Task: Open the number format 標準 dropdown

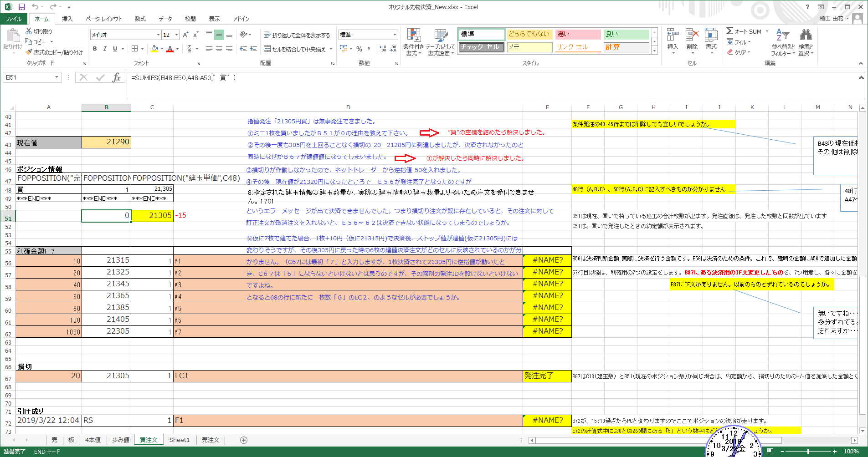Action: 395,35
